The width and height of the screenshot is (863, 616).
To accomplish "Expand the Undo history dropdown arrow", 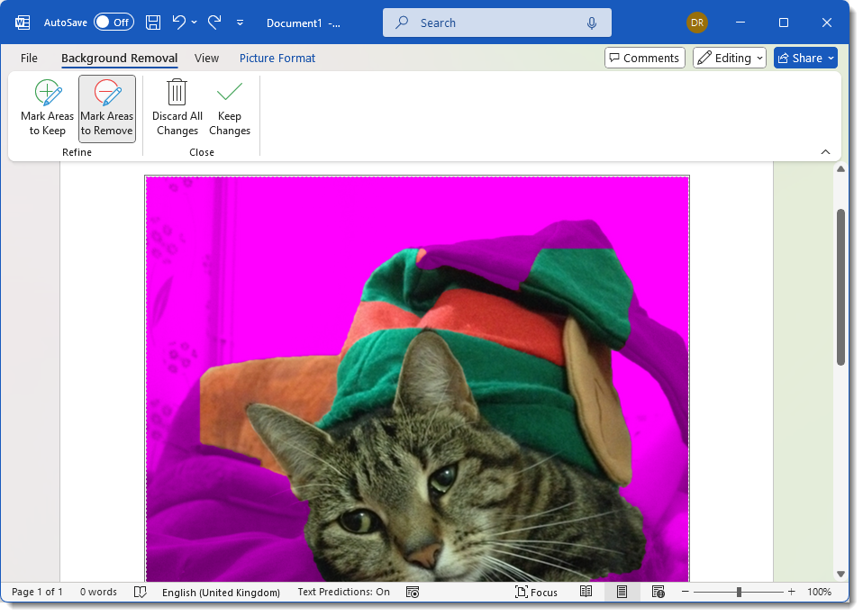I will click(195, 23).
